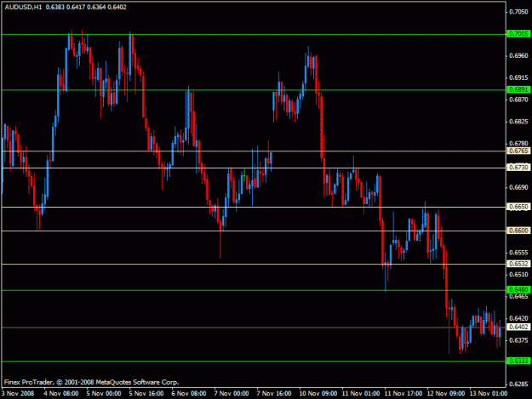Viewport: 532px width, 399px height.
Task: Click the 0.6285 price scale value
Action: [x=518, y=384]
